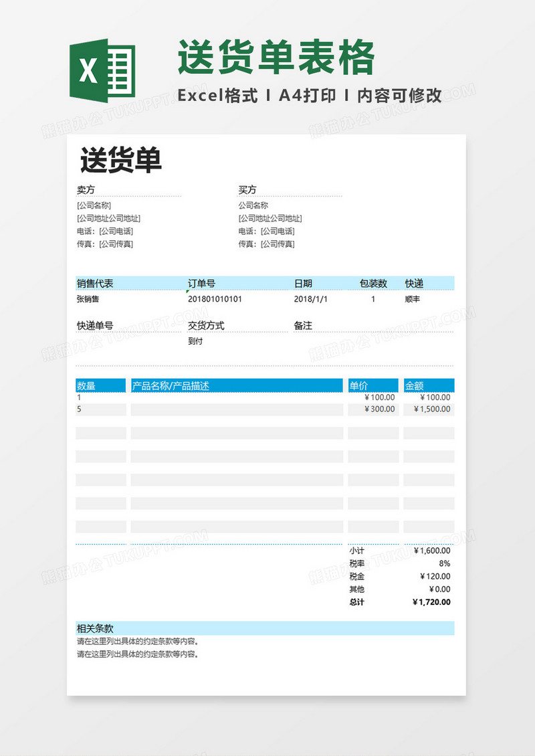Select the 快递 header cell
The width and height of the screenshot is (535, 756).
[414, 284]
